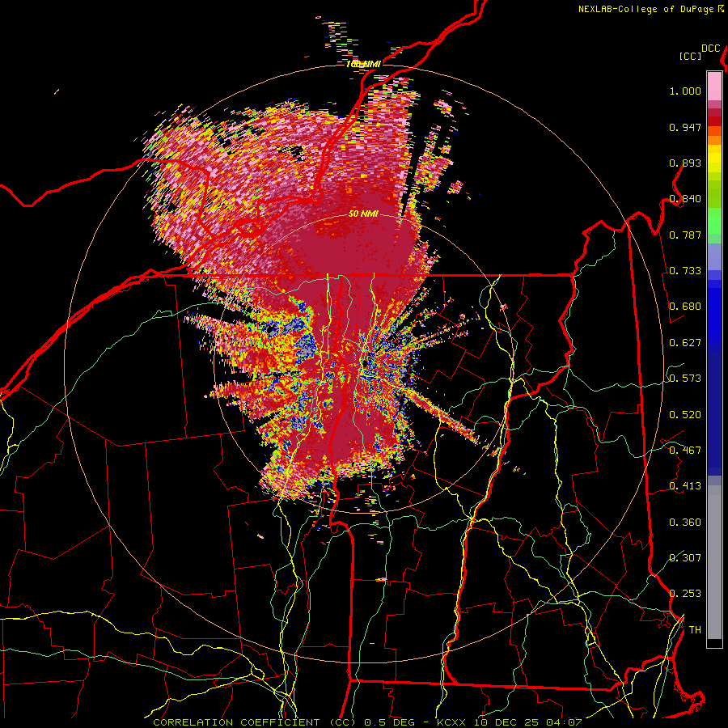Screen dimensions: 728x728
Task: Select the bright green segment of color bar
Action: click(x=714, y=221)
